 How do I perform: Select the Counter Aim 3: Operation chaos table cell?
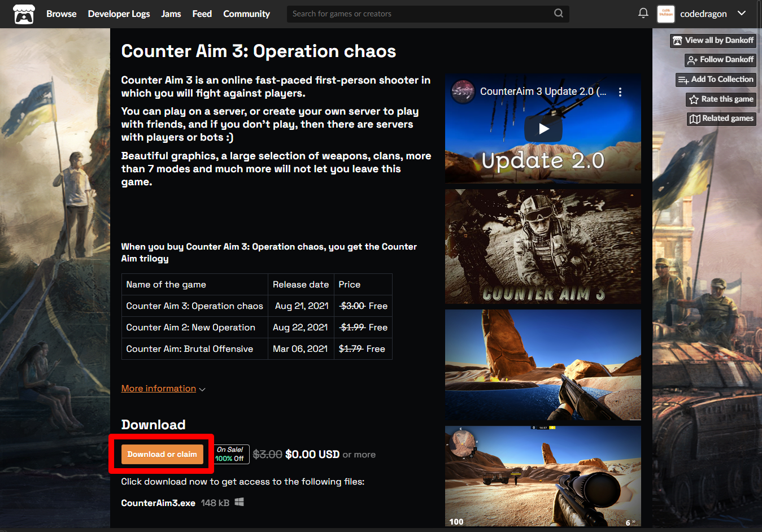[x=195, y=306]
